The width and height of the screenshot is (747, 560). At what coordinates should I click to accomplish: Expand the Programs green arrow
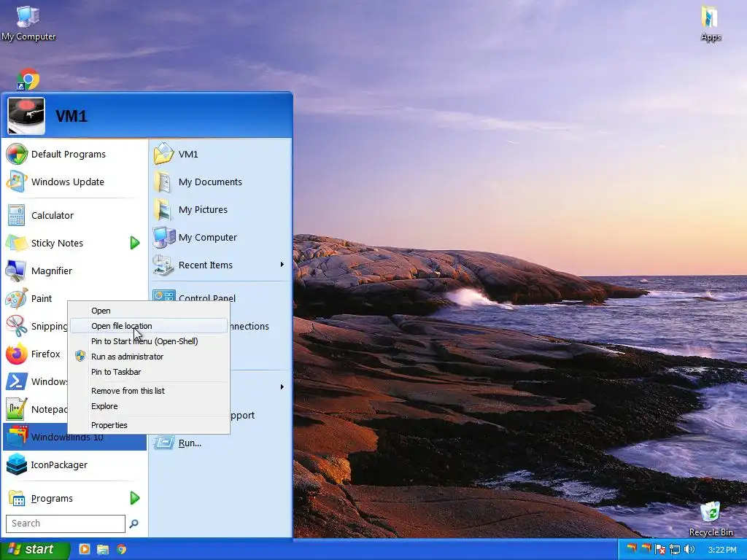135,498
